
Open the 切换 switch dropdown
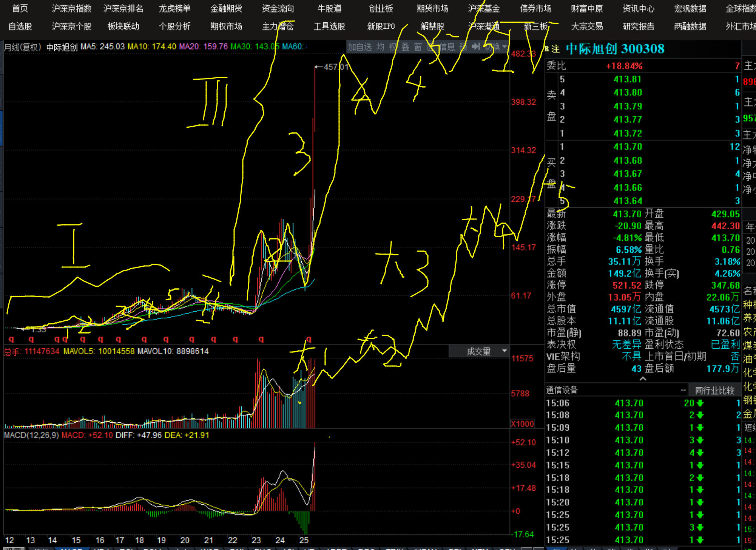(495, 47)
